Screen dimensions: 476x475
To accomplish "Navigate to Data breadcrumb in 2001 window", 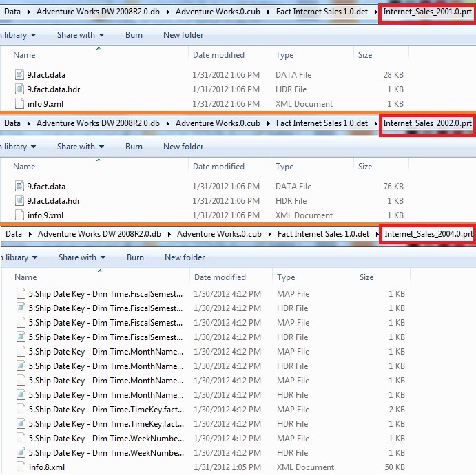I will point(12,12).
